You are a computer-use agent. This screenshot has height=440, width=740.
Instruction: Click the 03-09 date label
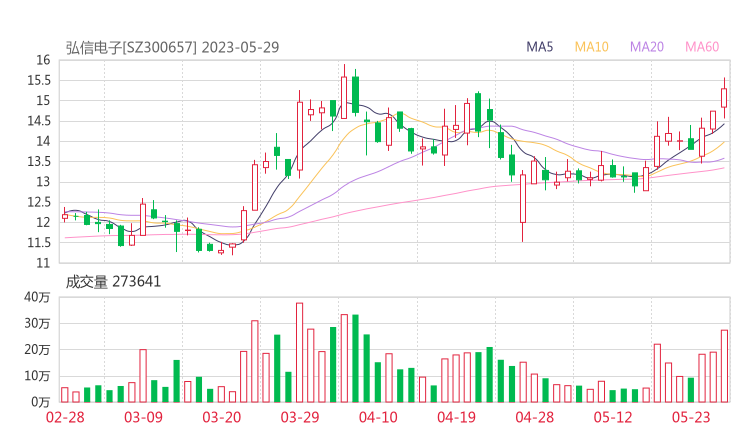pos(143,417)
